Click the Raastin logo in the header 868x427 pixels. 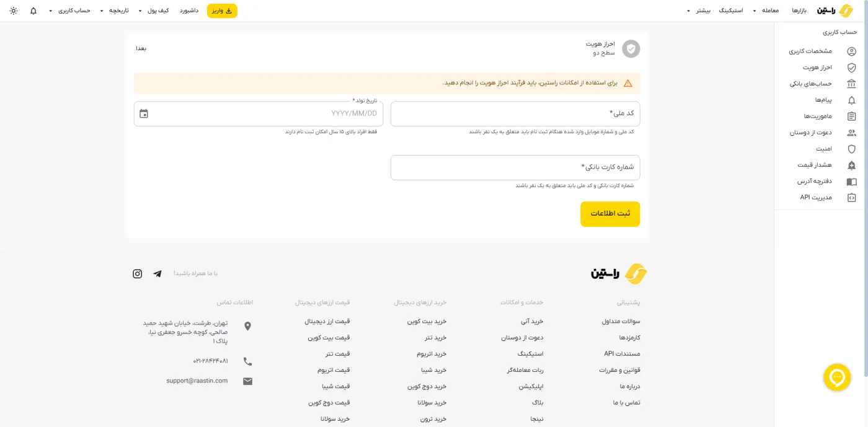pyautogui.click(x=835, y=11)
